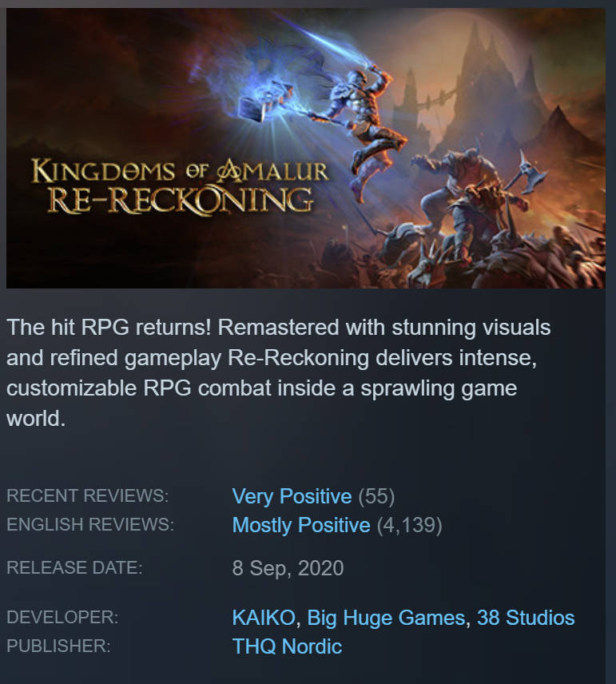Visit the KAIKO developer page
The width and height of the screenshot is (616, 684).
click(264, 618)
